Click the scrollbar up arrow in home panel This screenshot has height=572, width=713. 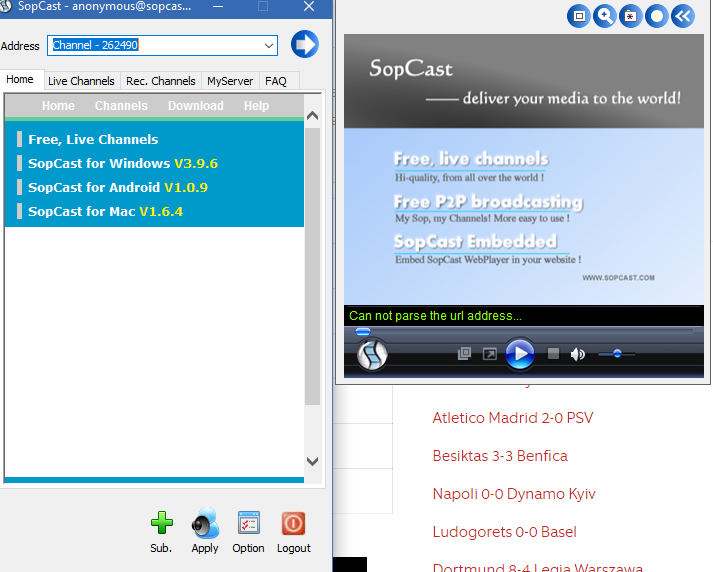coord(312,115)
